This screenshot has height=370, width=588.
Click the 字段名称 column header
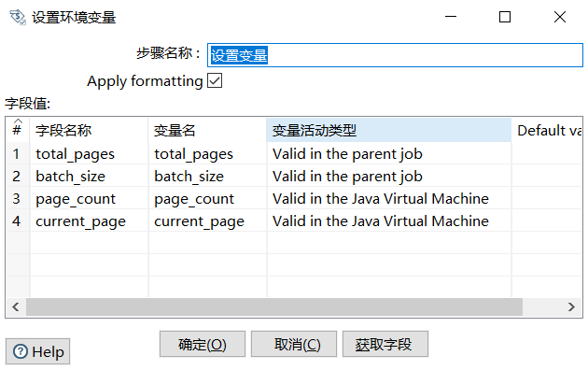89,130
